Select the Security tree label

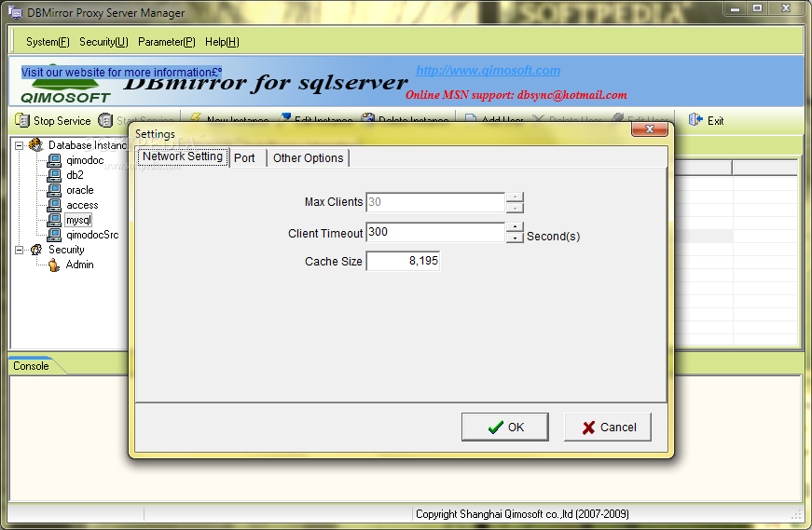pos(66,250)
